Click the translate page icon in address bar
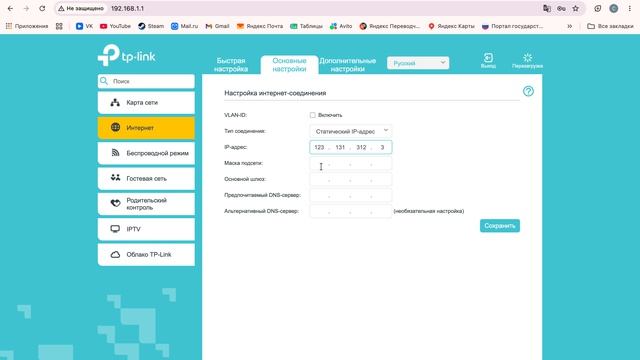Image resolution: width=640 pixels, height=360 pixels. pos(547,9)
